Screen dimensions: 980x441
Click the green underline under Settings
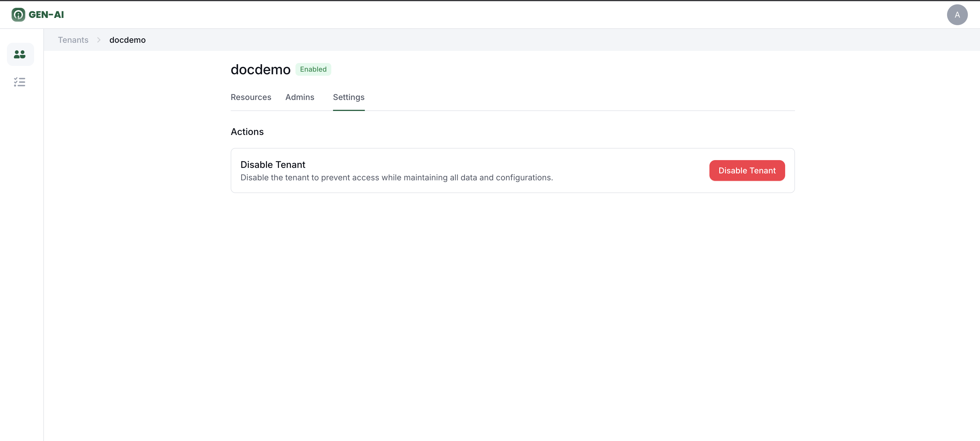348,110
